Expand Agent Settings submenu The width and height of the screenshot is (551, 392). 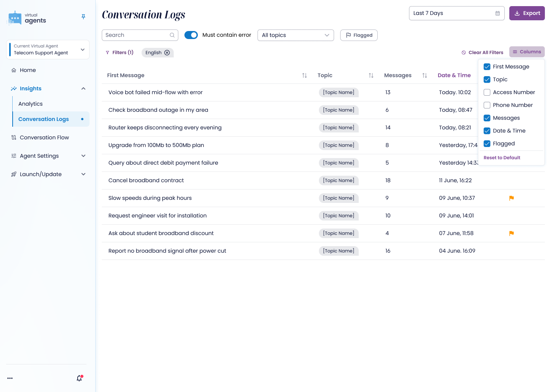[x=83, y=156]
